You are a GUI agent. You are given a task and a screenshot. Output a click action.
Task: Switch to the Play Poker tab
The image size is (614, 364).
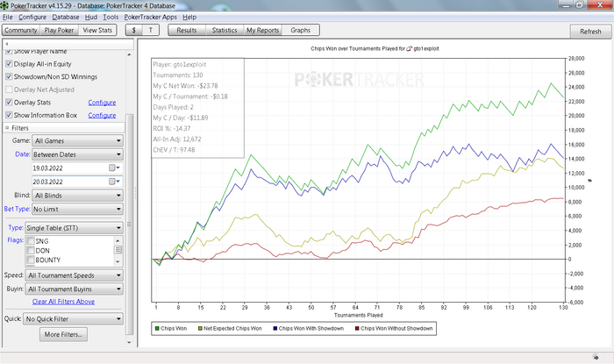[x=59, y=30]
